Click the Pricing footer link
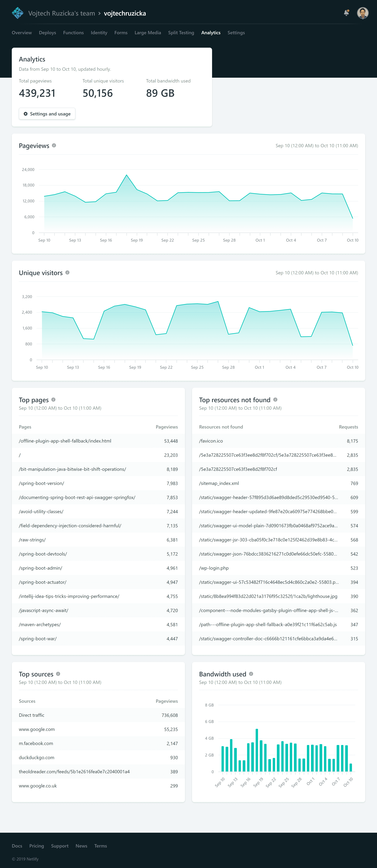The height and width of the screenshot is (868, 377). 36,846
